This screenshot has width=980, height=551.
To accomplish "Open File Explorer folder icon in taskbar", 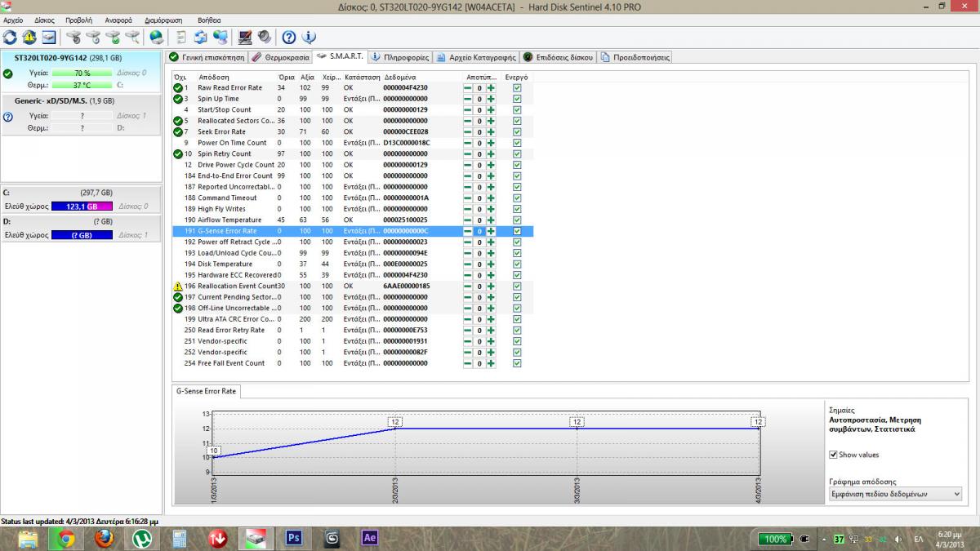I will (27, 538).
